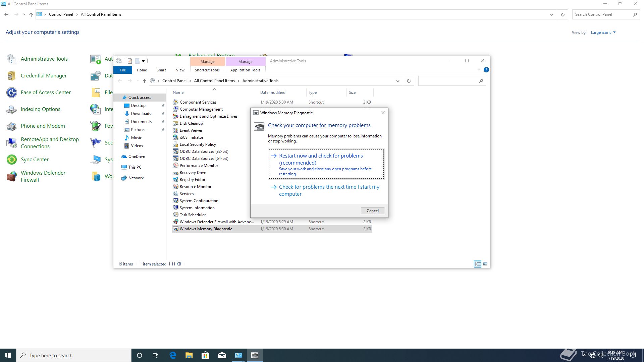The height and width of the screenshot is (362, 644).
Task: Open the Share ribbon tab
Action: pos(161,70)
